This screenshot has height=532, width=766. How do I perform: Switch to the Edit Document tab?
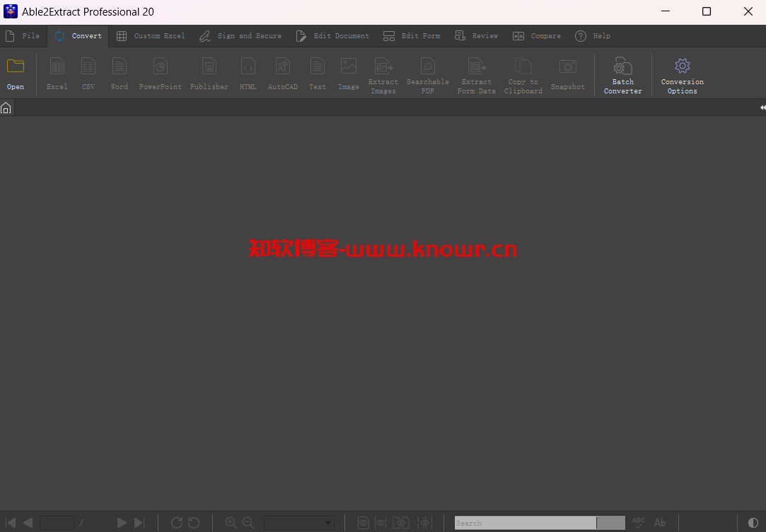point(332,36)
